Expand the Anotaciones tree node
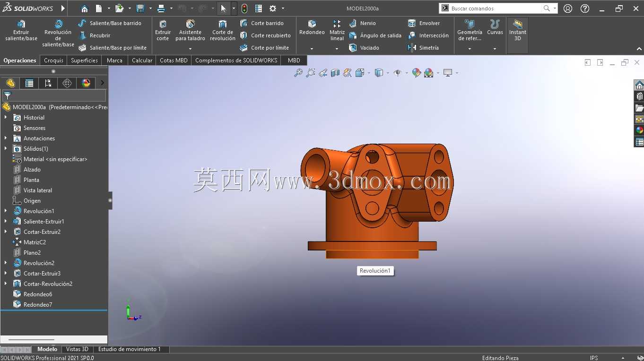The height and width of the screenshot is (361, 644). 6,138
